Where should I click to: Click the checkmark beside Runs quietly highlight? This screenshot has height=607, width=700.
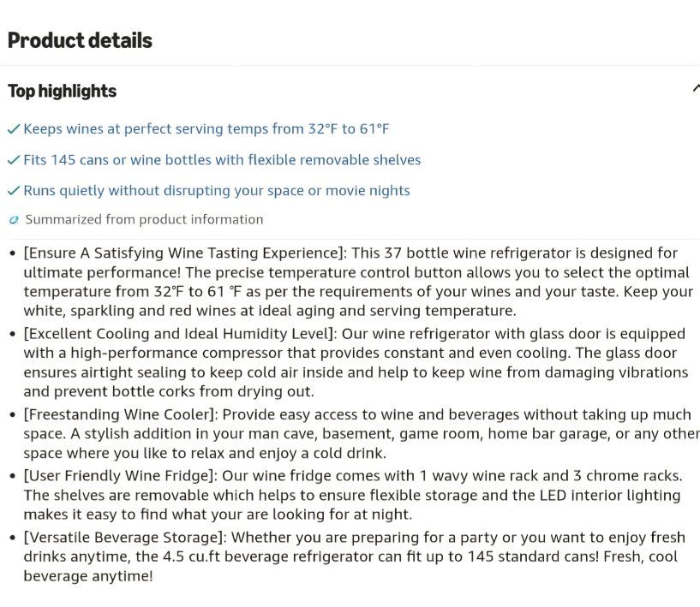click(x=14, y=191)
